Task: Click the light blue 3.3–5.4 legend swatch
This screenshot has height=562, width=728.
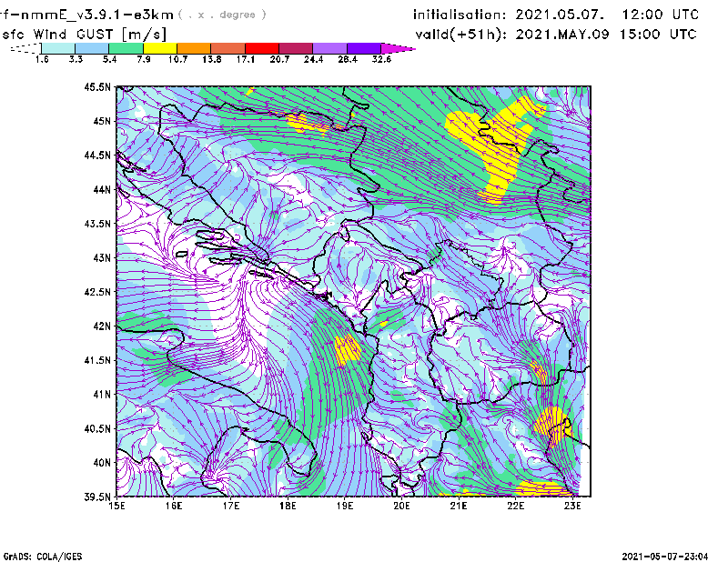Action: pyautogui.click(x=92, y=48)
